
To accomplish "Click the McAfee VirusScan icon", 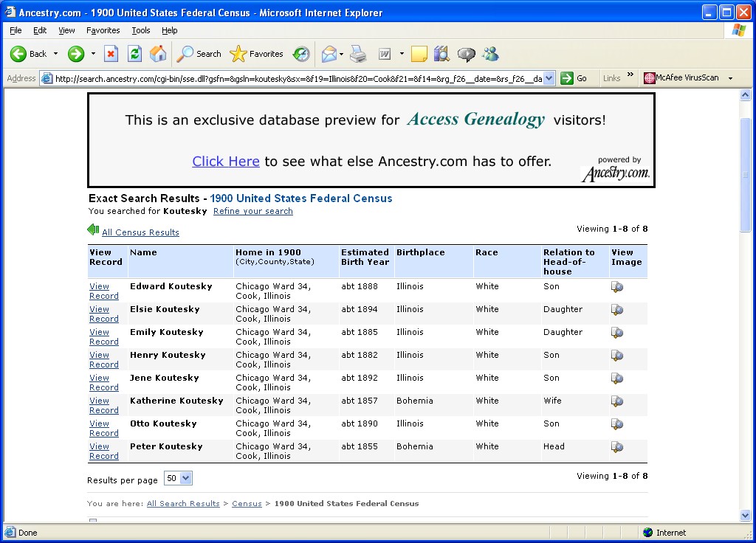I will [x=650, y=78].
